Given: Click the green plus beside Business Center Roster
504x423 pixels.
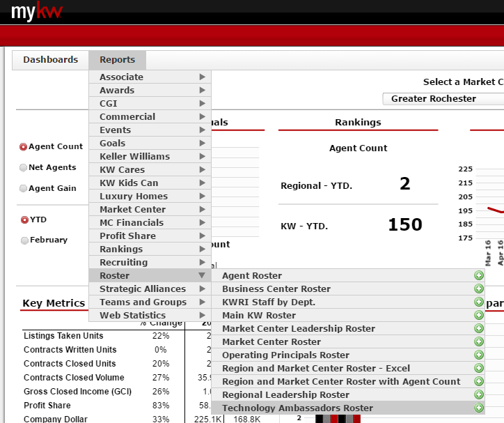Looking at the screenshot, I should (479, 289).
